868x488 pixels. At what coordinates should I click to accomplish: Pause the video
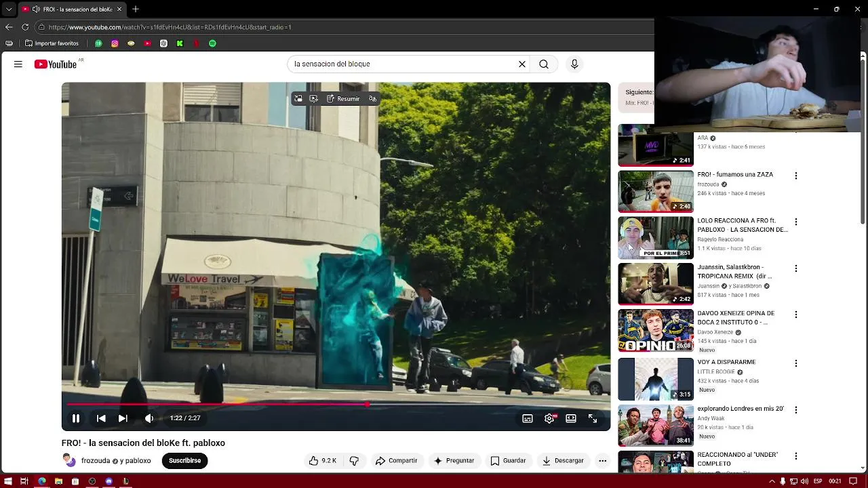tap(76, 418)
